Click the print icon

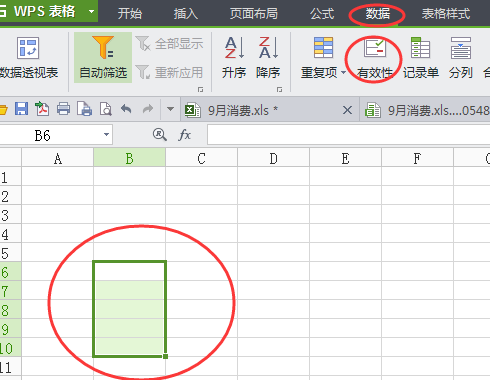point(63,109)
